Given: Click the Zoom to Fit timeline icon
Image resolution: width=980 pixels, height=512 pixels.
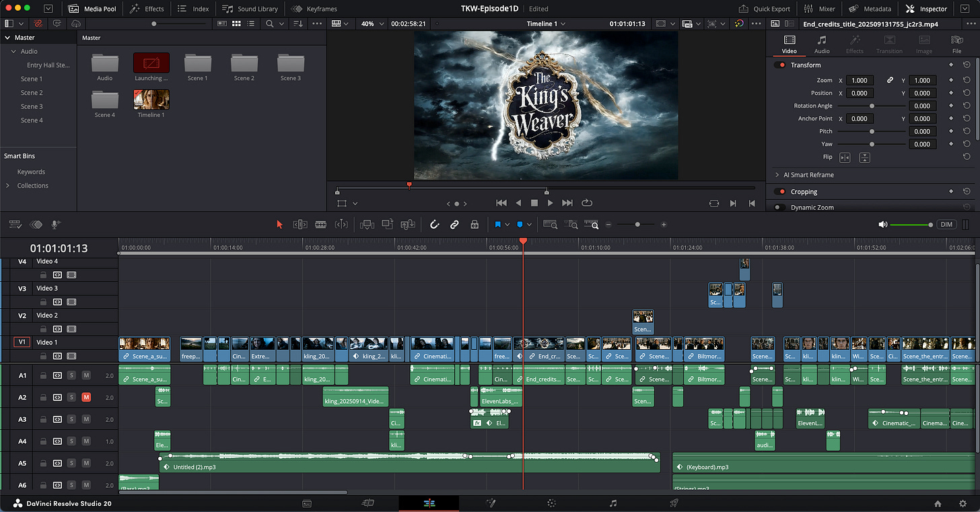Looking at the screenshot, I should 551,225.
